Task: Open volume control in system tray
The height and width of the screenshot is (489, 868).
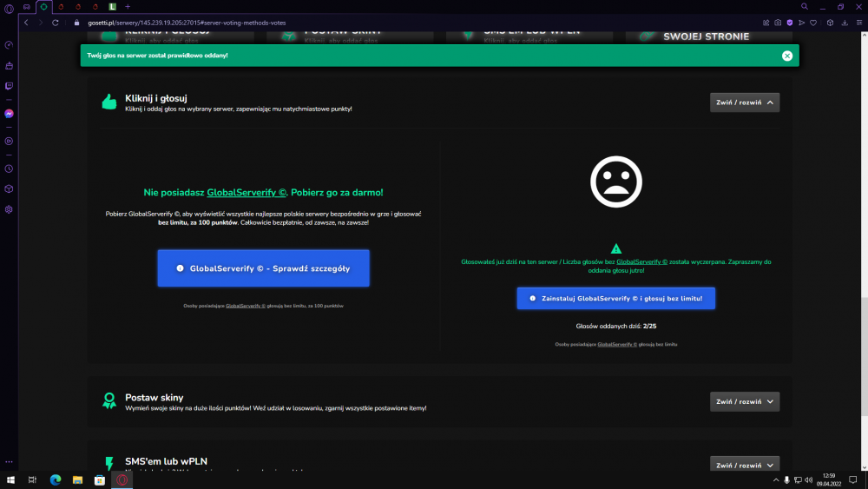Action: tap(808, 480)
